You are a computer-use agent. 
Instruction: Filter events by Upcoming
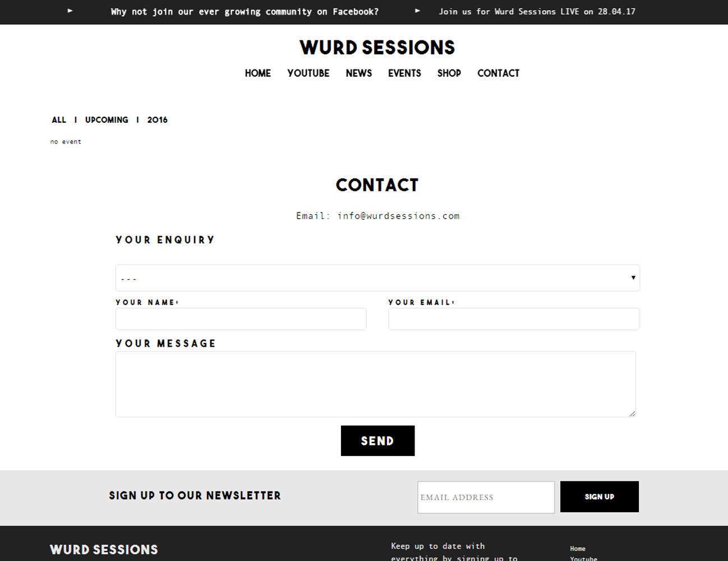[x=107, y=120]
